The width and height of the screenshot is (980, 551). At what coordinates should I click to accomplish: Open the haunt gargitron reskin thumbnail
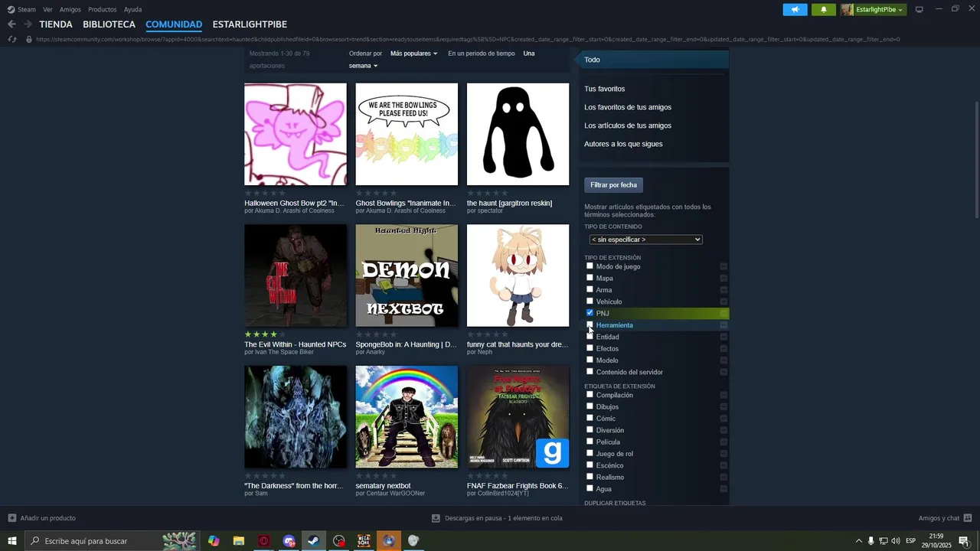(x=518, y=134)
